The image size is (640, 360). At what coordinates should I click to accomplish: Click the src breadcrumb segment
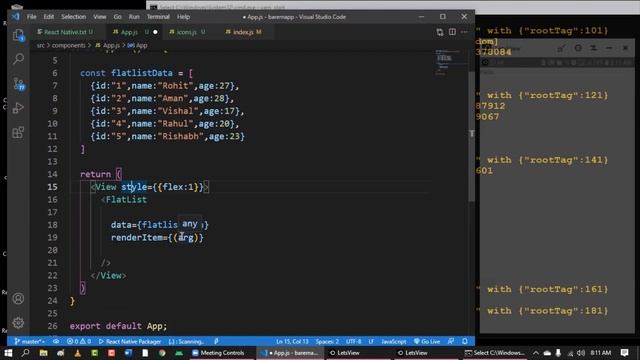point(40,45)
